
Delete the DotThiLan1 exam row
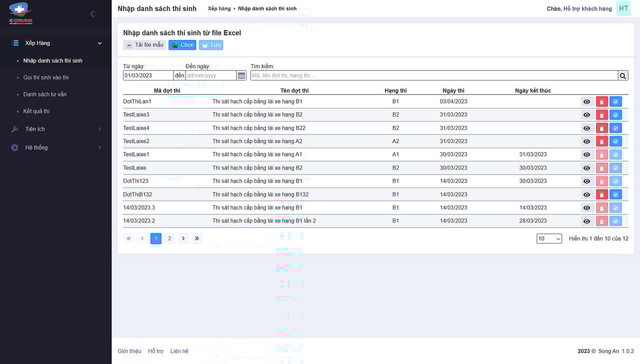(x=601, y=101)
